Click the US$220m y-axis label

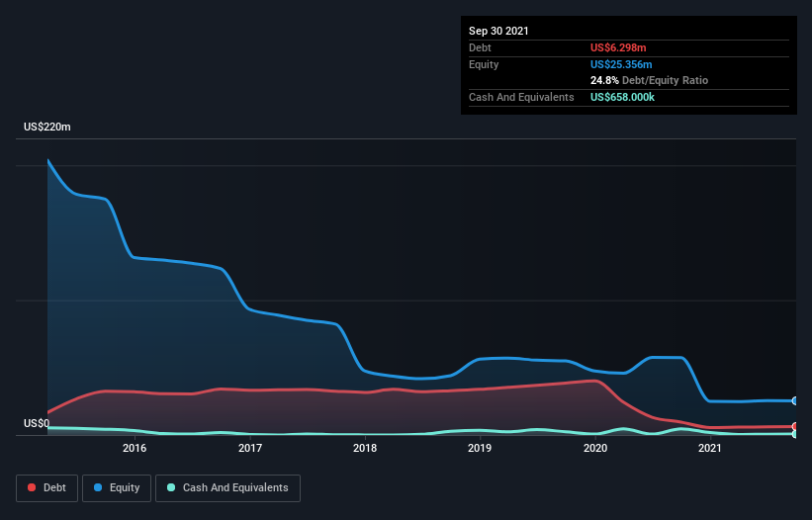[47, 127]
